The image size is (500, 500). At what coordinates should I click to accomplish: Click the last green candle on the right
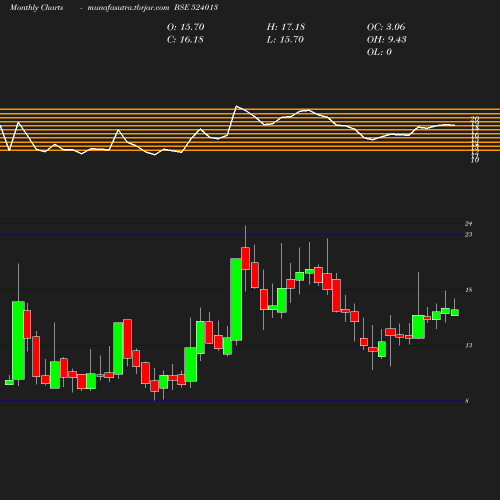(x=455, y=312)
